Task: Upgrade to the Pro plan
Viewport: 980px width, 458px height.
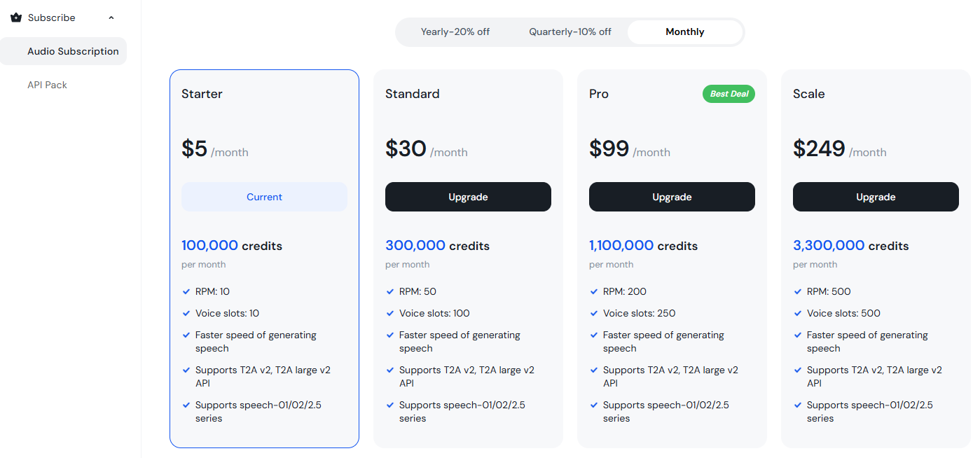Action: pos(672,197)
